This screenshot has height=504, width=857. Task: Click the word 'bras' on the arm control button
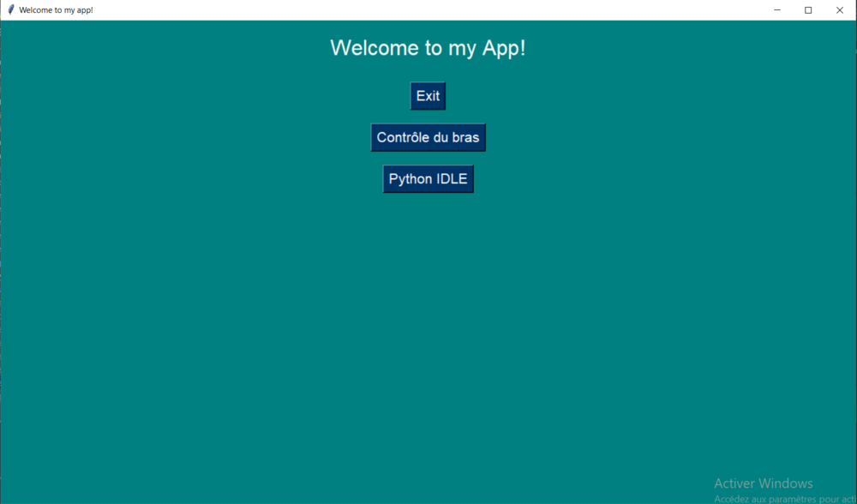click(x=465, y=137)
